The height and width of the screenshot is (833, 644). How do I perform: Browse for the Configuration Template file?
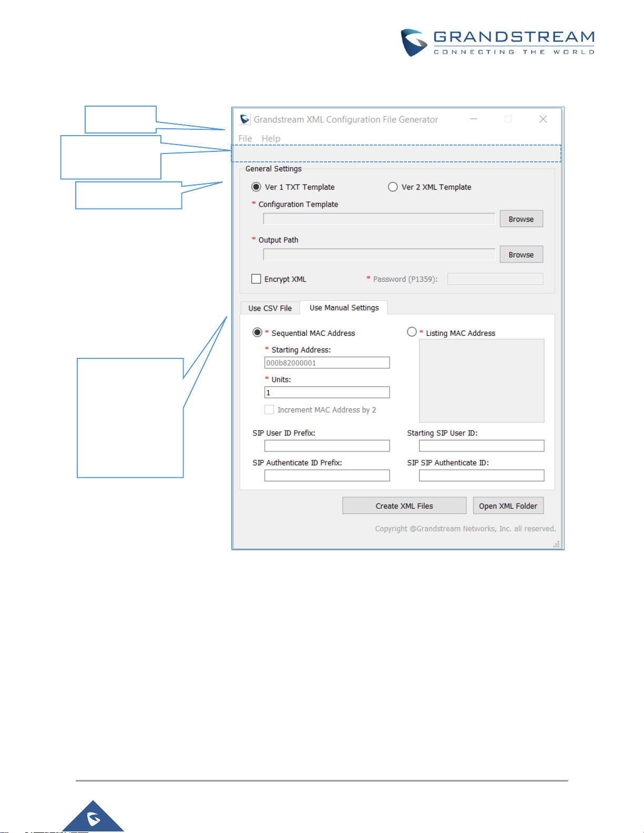521,219
